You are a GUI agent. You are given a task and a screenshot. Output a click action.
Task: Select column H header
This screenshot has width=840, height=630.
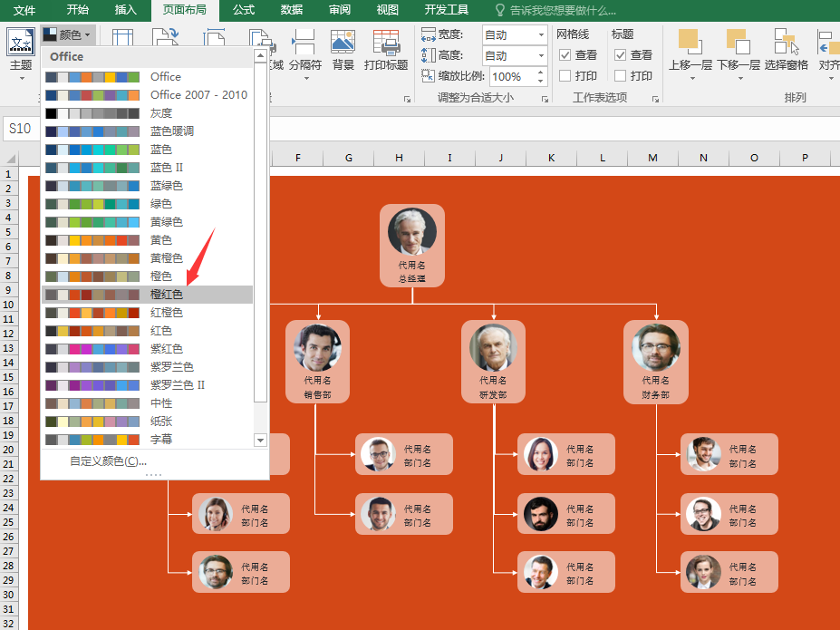[399, 158]
